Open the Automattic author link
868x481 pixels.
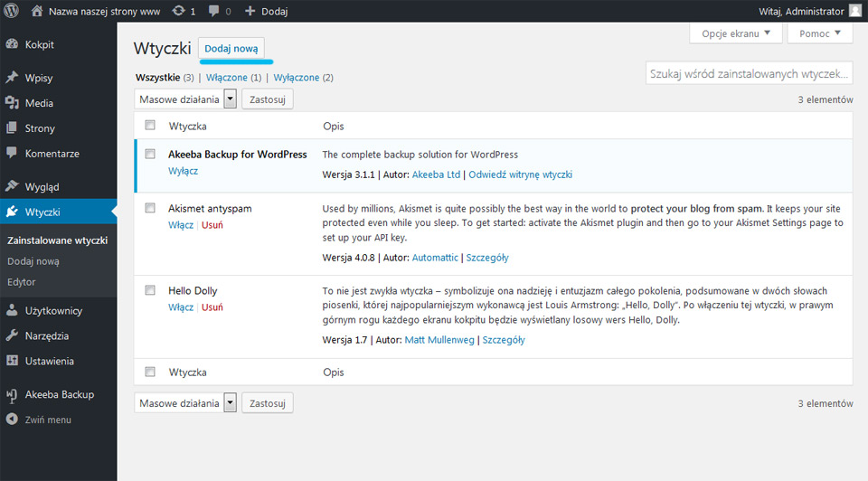[435, 258]
